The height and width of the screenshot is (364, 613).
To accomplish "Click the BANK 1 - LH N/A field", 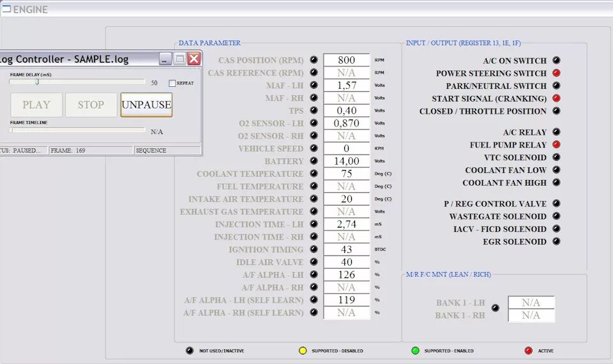I will coord(531,302).
